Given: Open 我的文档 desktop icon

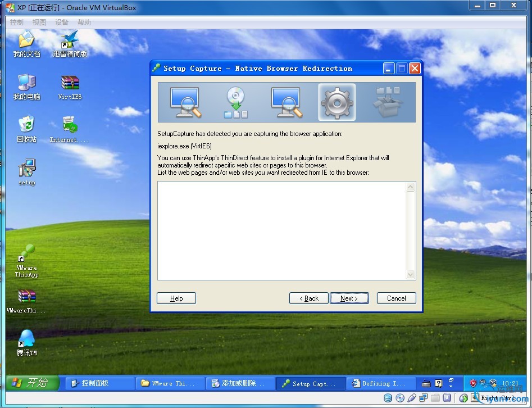Looking at the screenshot, I should (x=26, y=44).
